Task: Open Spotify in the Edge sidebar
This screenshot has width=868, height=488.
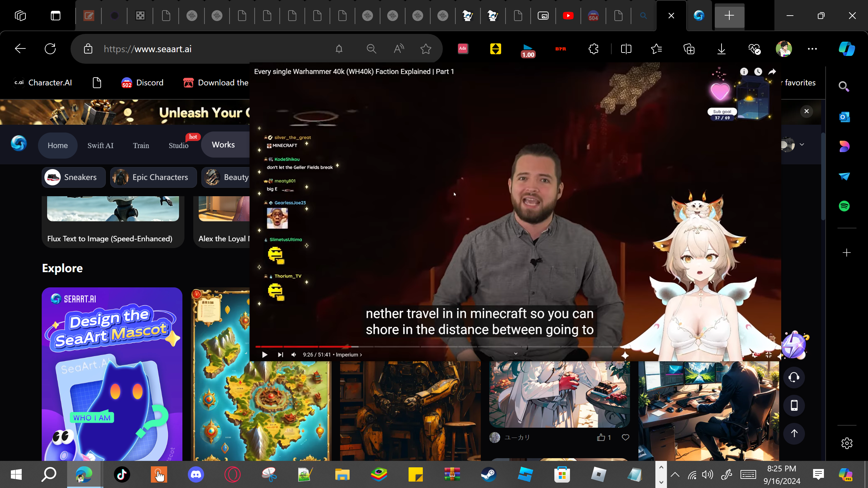Action: pyautogui.click(x=844, y=206)
